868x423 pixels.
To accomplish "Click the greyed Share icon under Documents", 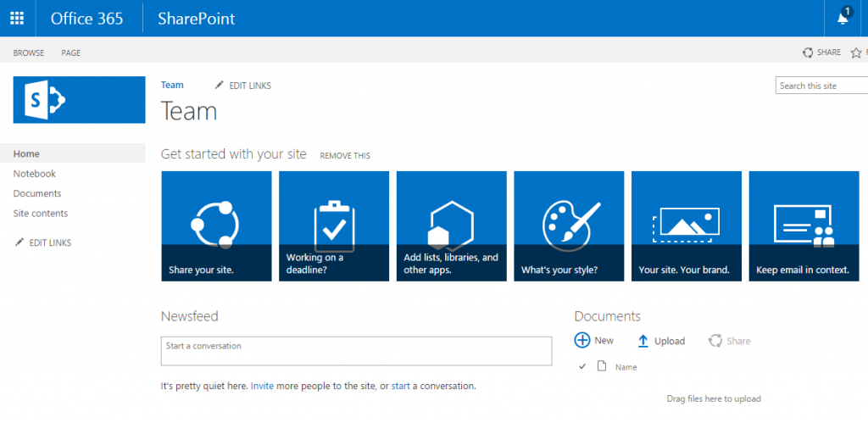I will [x=715, y=341].
